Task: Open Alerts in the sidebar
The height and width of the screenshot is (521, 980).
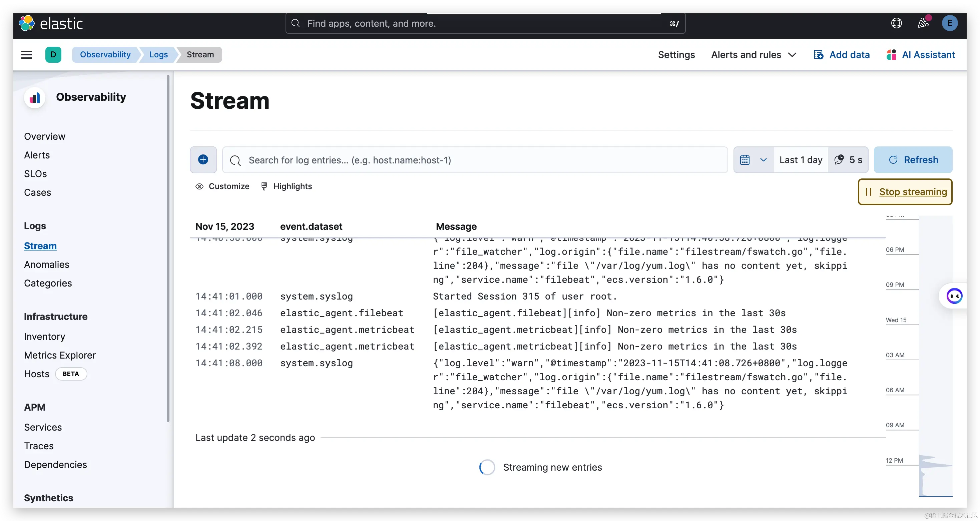Action: tap(37, 155)
